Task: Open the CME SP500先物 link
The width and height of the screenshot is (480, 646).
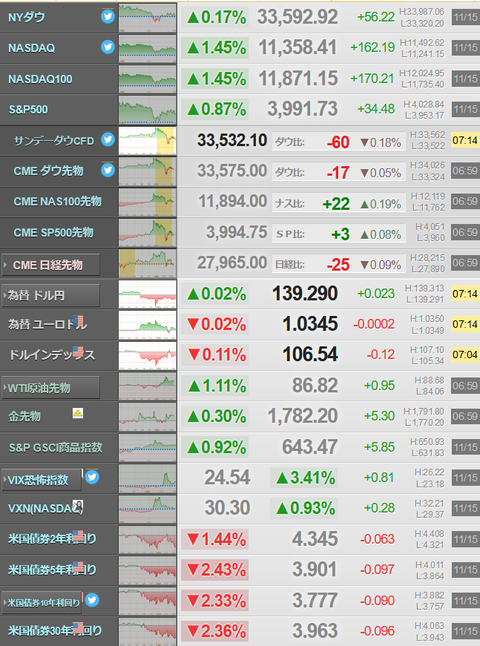Action: point(54,232)
